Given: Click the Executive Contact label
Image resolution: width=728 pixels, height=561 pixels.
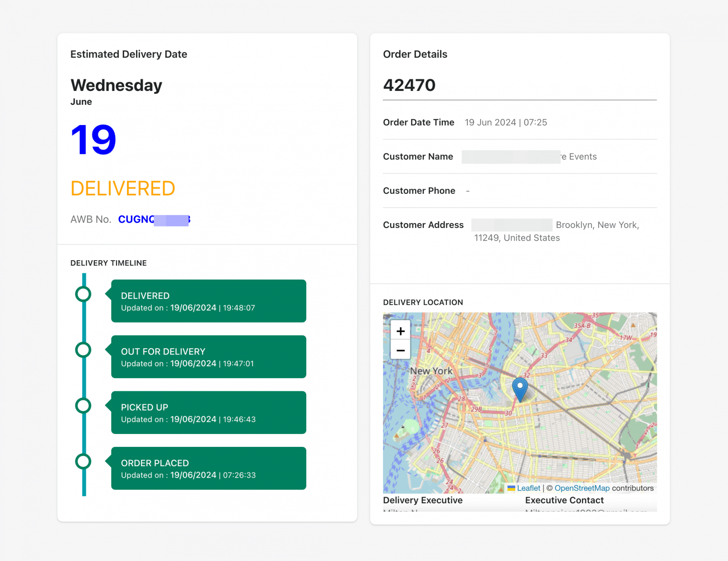Looking at the screenshot, I should click(564, 500).
